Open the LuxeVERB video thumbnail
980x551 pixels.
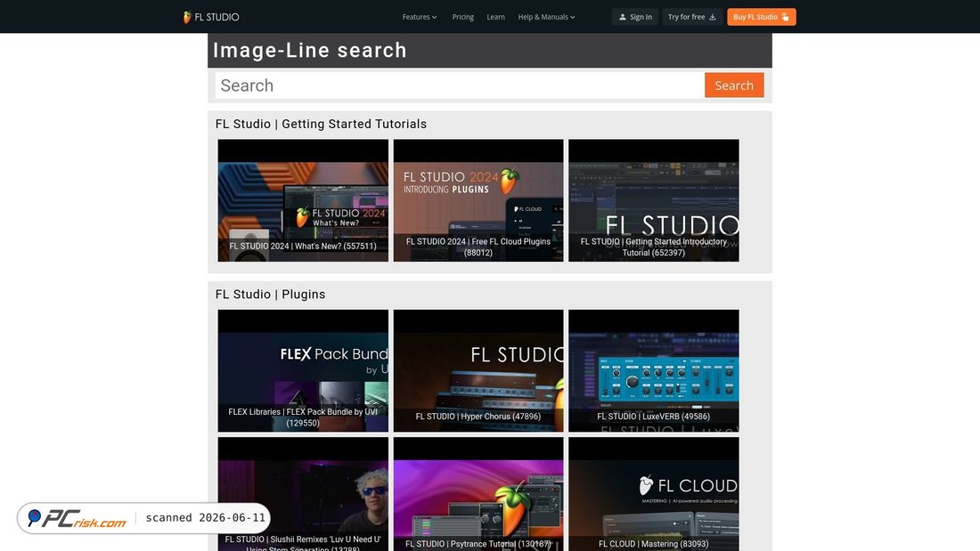tap(654, 370)
